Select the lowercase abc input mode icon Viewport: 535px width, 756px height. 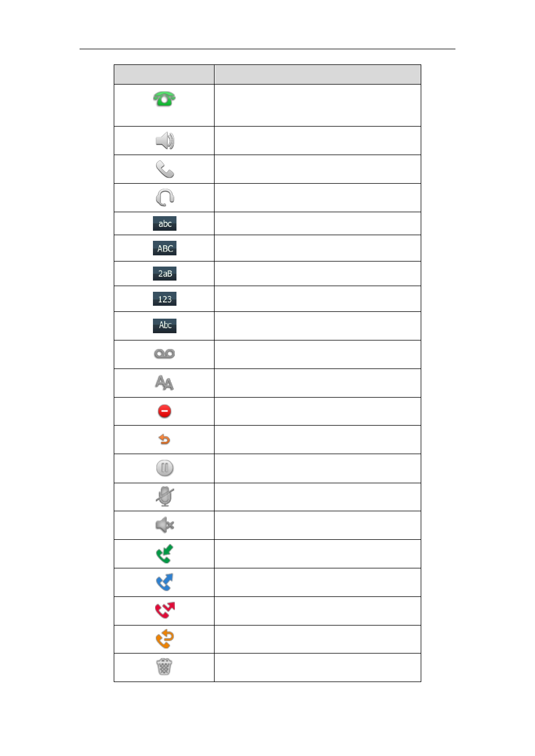coord(165,223)
